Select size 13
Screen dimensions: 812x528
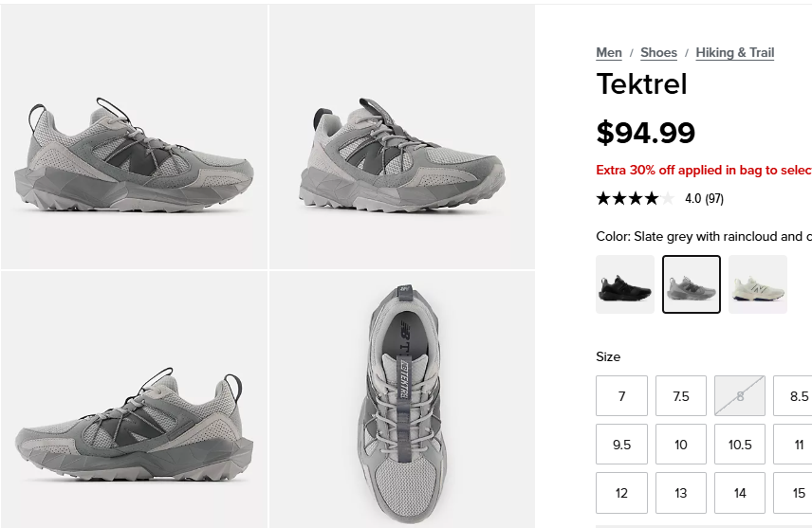pos(680,493)
